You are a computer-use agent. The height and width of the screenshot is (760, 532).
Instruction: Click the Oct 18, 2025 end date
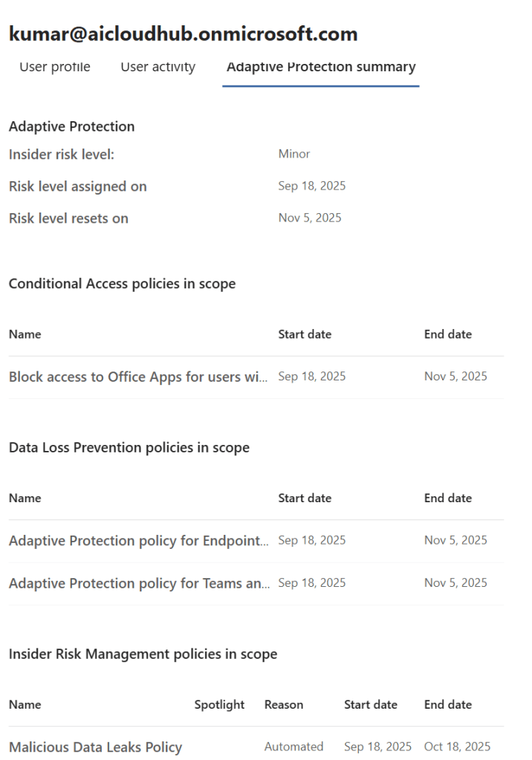pyautogui.click(x=457, y=747)
